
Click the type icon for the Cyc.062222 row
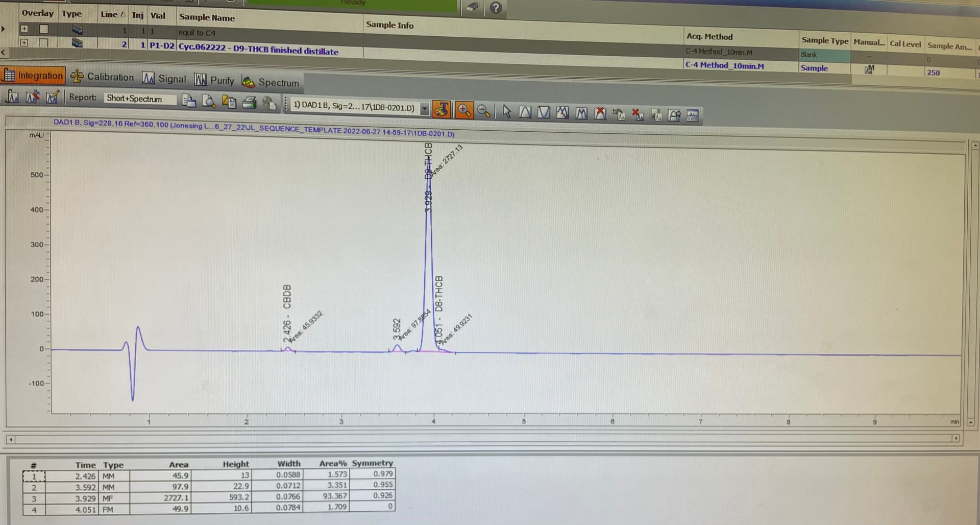tap(77, 43)
